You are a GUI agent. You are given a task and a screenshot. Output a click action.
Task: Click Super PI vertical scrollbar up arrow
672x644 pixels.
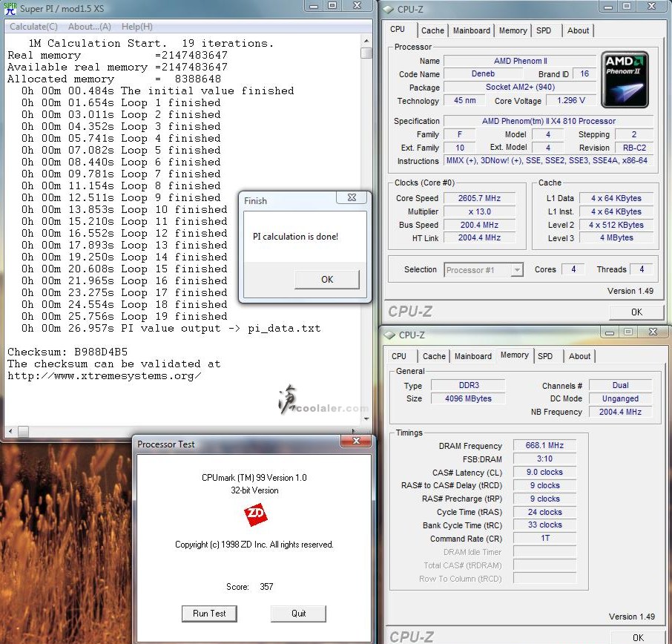tap(366, 41)
